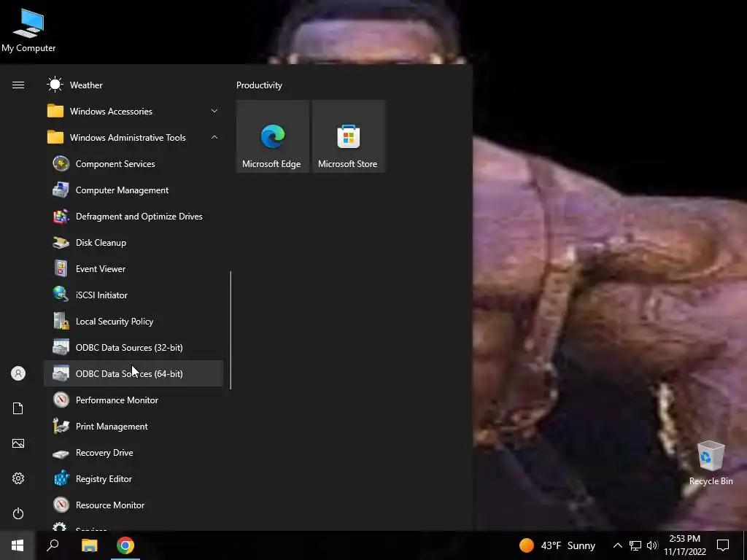
Task: Click the Power button in Start
Action: pos(18,513)
